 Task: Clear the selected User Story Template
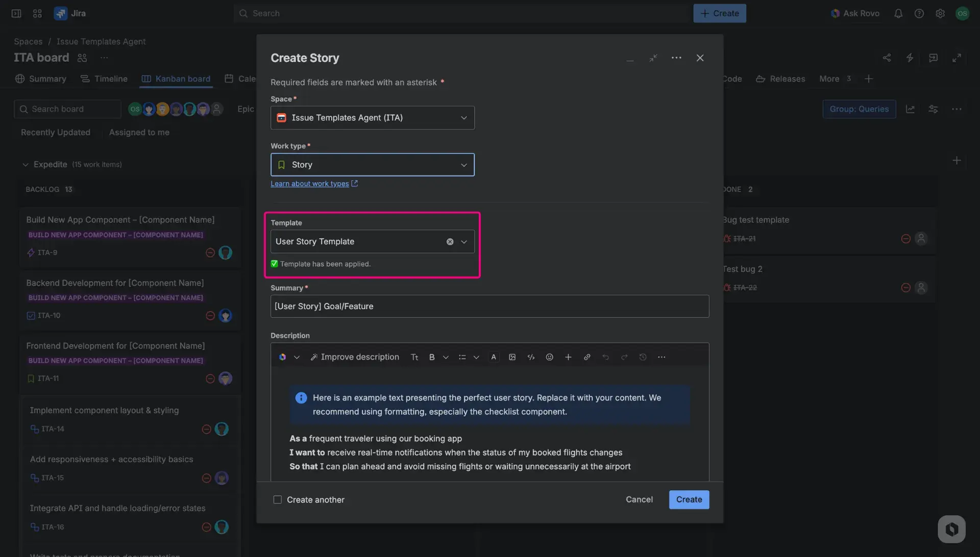pyautogui.click(x=450, y=241)
